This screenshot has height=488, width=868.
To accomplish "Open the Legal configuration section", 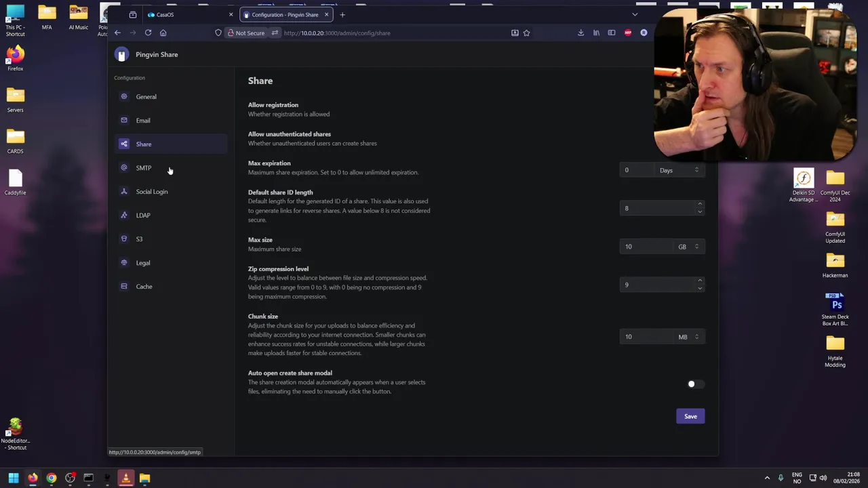I will [x=170, y=262].
